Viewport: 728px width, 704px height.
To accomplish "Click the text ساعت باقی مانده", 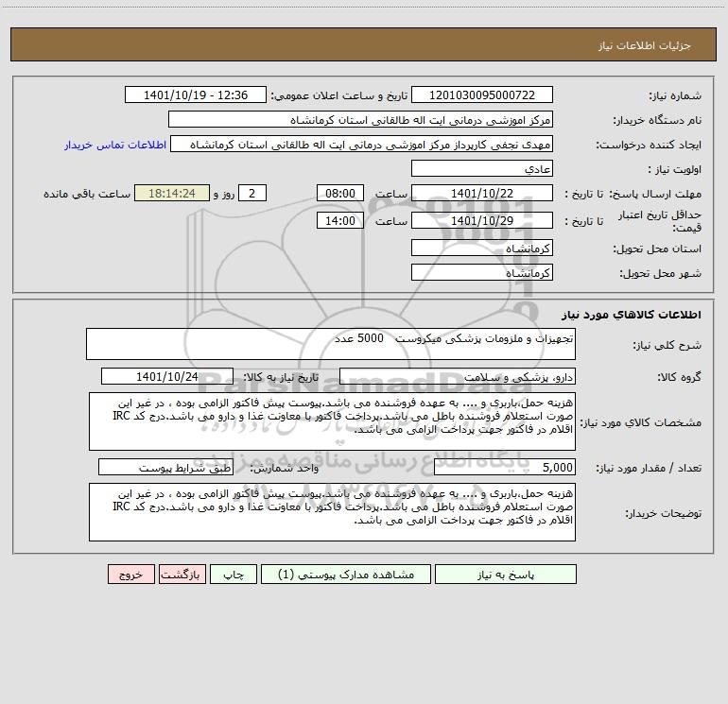I will 87,194.
